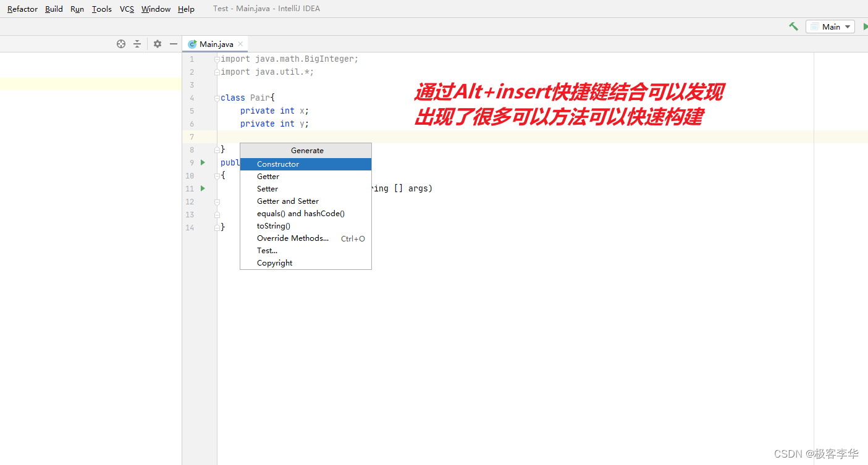
Task: Click the fold end marker on line 8
Action: tap(217, 149)
